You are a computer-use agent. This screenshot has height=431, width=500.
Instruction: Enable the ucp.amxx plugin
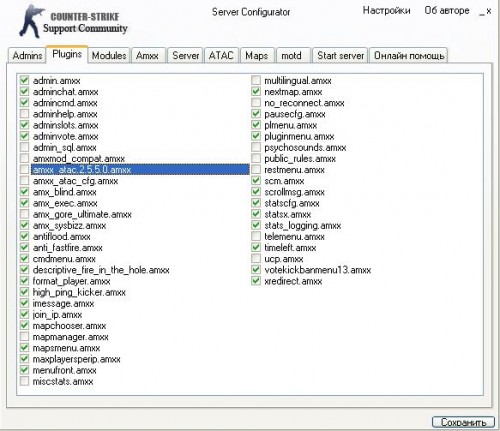(256, 258)
